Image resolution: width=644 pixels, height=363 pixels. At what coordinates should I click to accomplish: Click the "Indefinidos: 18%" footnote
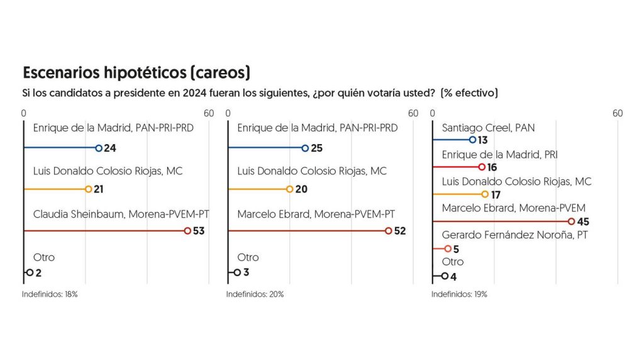(x=50, y=294)
